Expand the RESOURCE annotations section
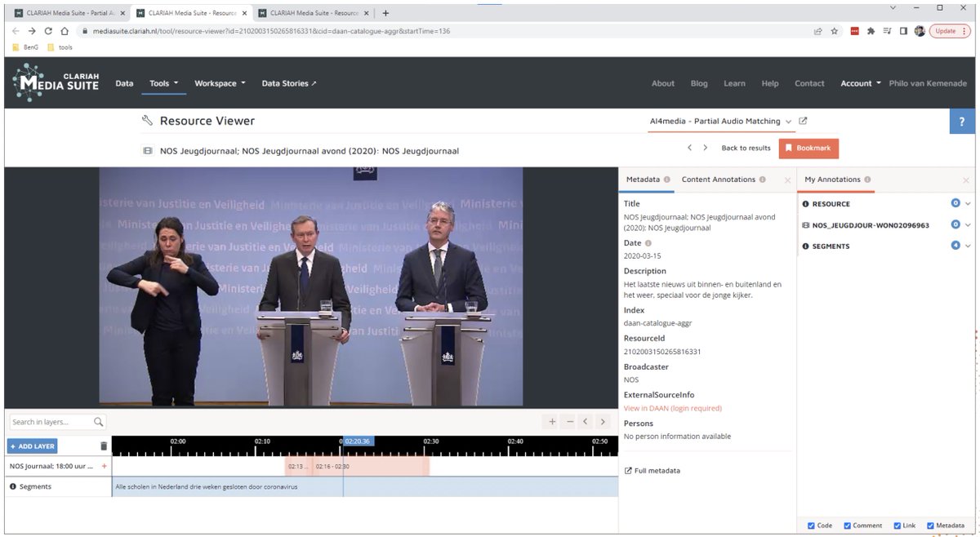Viewport: 980px width, 537px height. pyautogui.click(x=969, y=204)
